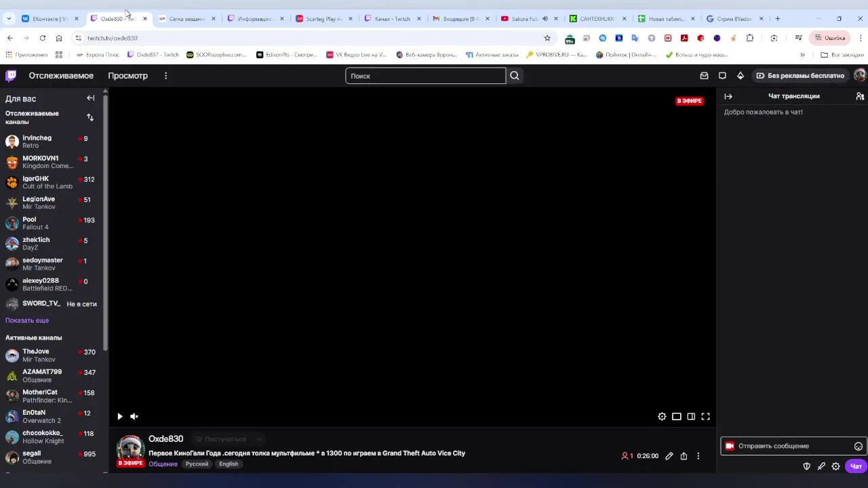
Task: Open the Chrome media control icon
Action: click(799, 38)
